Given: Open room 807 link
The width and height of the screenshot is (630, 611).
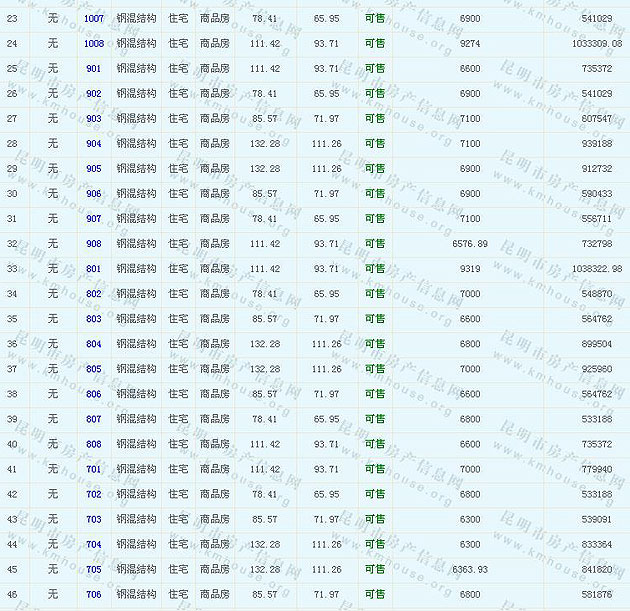Looking at the screenshot, I should point(93,419).
